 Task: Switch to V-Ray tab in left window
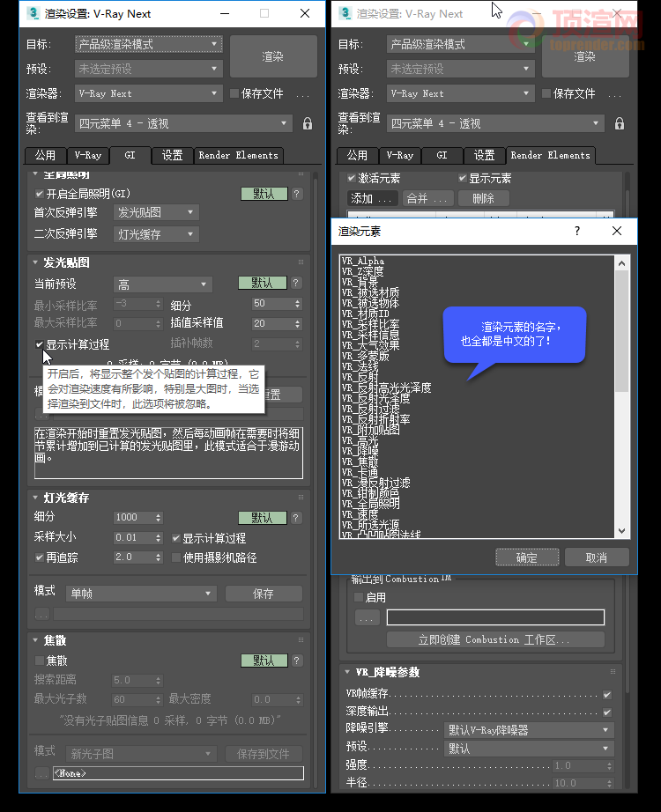[88, 155]
